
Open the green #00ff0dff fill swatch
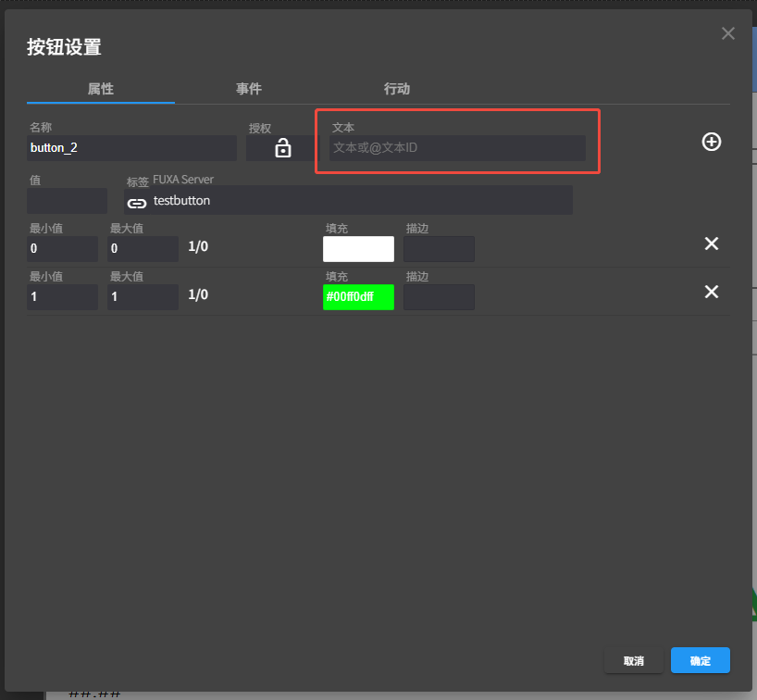tap(358, 297)
